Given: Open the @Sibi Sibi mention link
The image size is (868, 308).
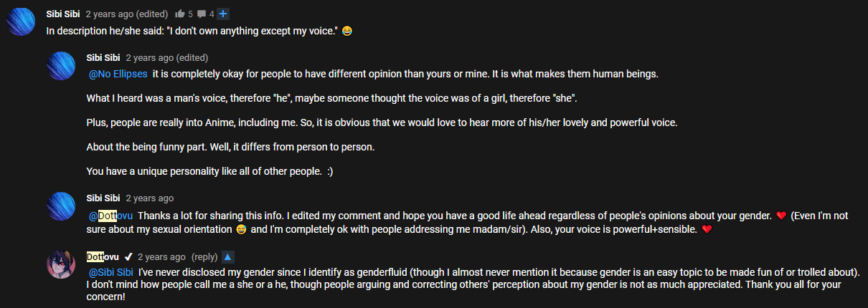Looking at the screenshot, I should (111, 272).
